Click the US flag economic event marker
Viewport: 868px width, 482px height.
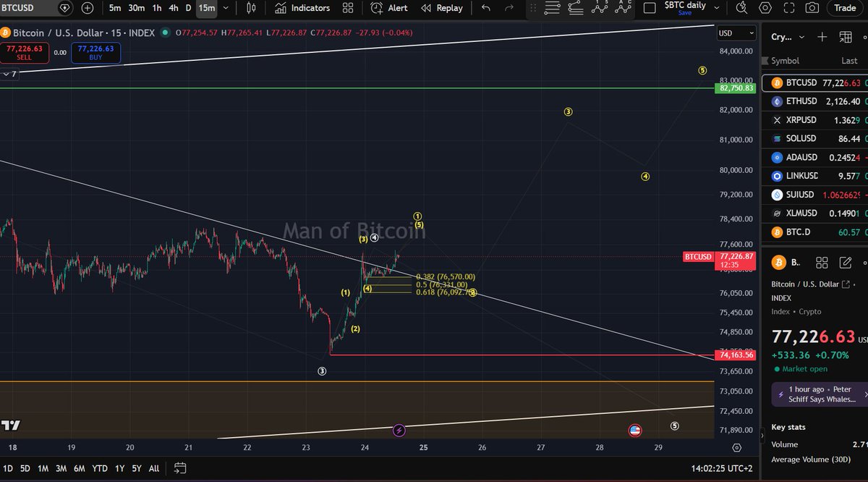pos(635,431)
